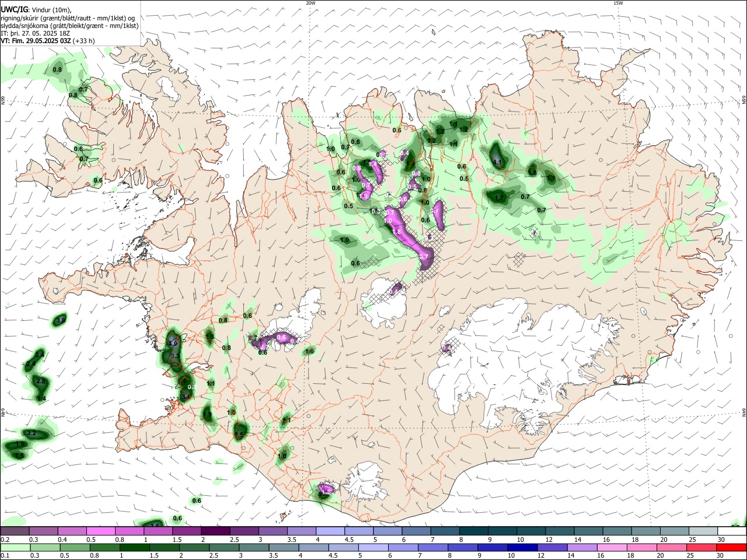Select the bright pink 0.5 snow legend swatch
This screenshot has width=747, height=560.
point(100,531)
